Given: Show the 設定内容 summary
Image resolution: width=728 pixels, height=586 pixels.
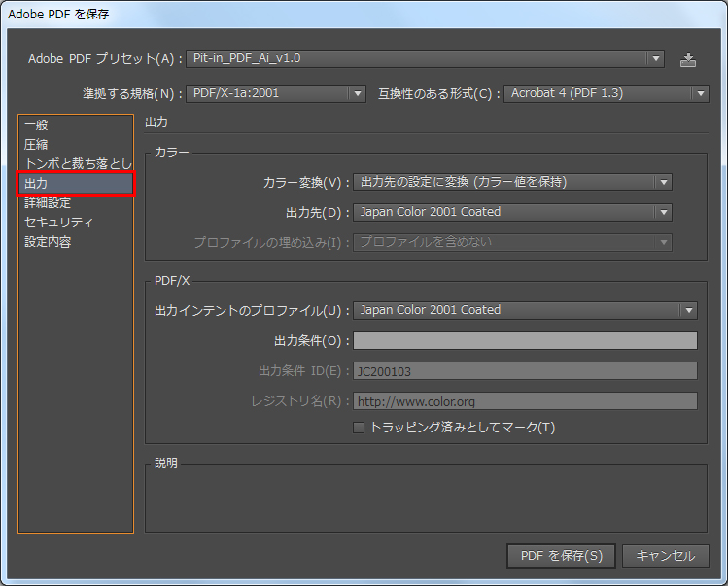Looking at the screenshot, I should click(x=48, y=242).
